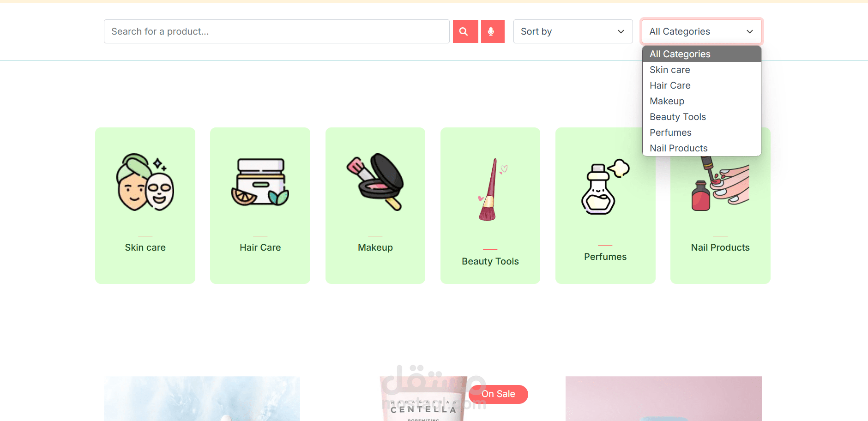
Task: Open the Centella product image
Action: (x=423, y=398)
